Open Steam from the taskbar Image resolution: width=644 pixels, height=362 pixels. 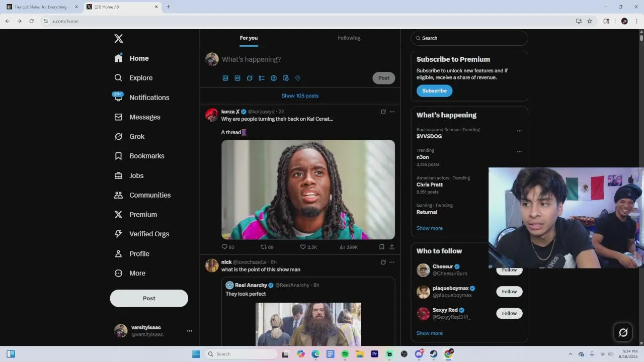pyautogui.click(x=433, y=354)
